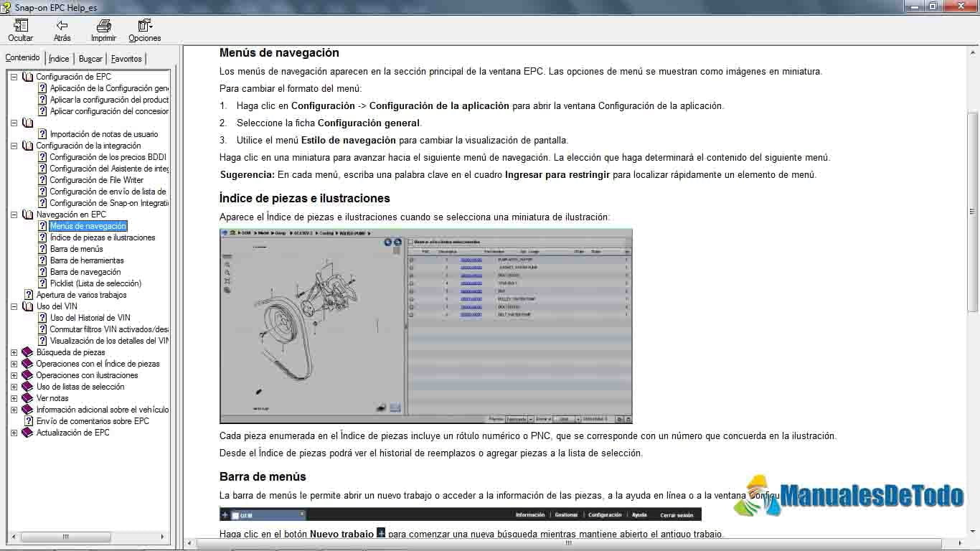Open Configuración de File Writer topic
980x551 pixels.
coord(96,180)
